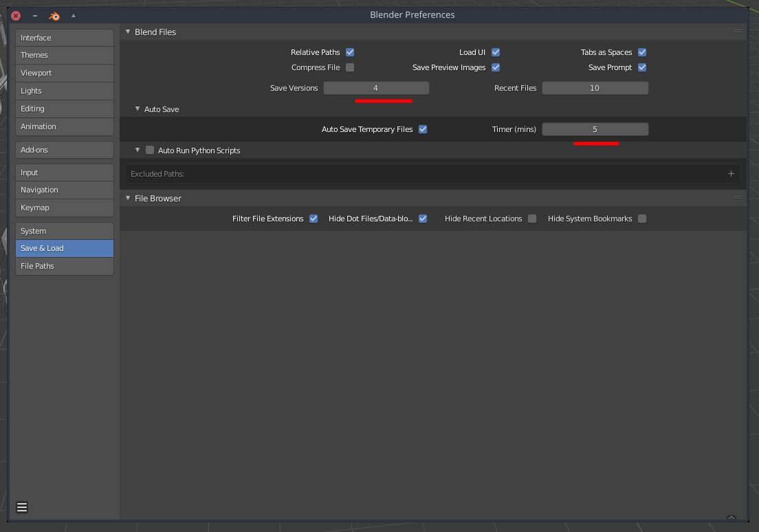Screen dimensions: 759x532
Task: Click the Auto Save subpanel label
Action: (x=162, y=109)
